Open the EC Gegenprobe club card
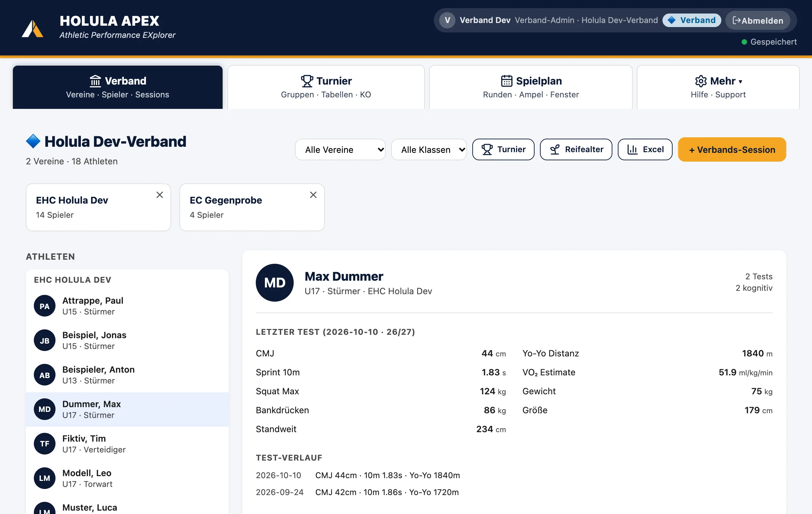The height and width of the screenshot is (514, 812). (x=252, y=207)
